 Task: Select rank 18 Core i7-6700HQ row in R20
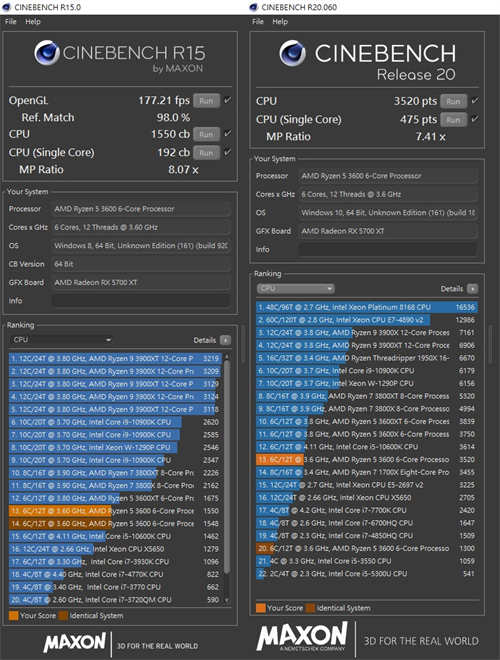tap(367, 523)
